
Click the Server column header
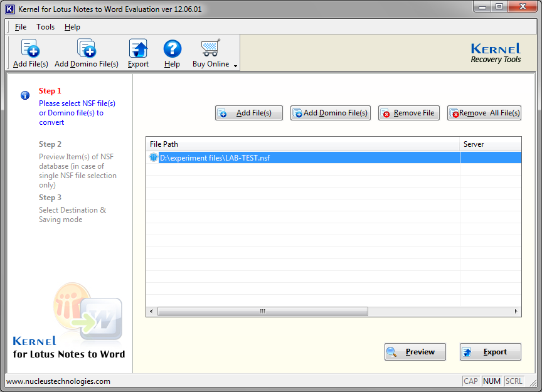coord(490,144)
